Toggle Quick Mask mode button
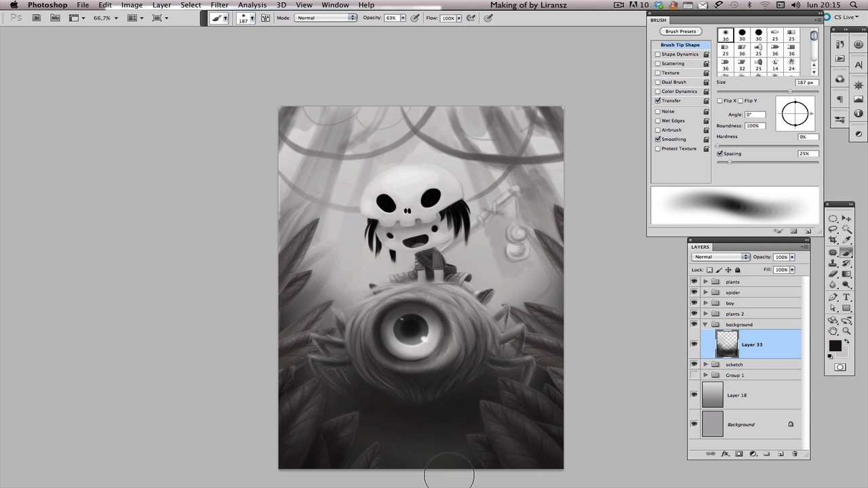The height and width of the screenshot is (488, 868). [x=840, y=367]
